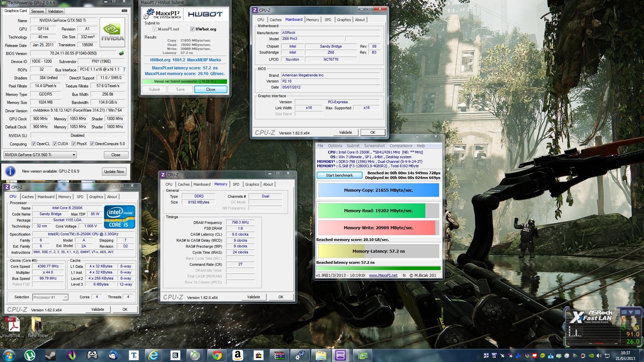Click the Save button in MaxxPI Submit dialog
The width and height of the screenshot is (644, 362).
(x=180, y=89)
